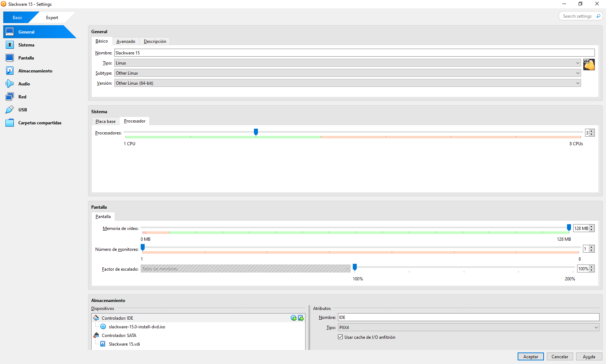Image resolution: width=606 pixels, height=364 pixels.
Task: Click the 100% scale factor spinbox
Action: 586,268
